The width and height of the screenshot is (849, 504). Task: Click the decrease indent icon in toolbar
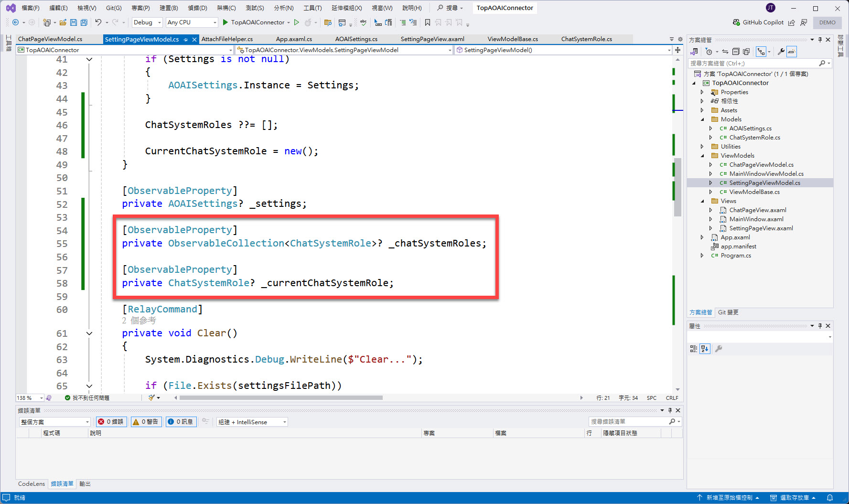point(403,22)
